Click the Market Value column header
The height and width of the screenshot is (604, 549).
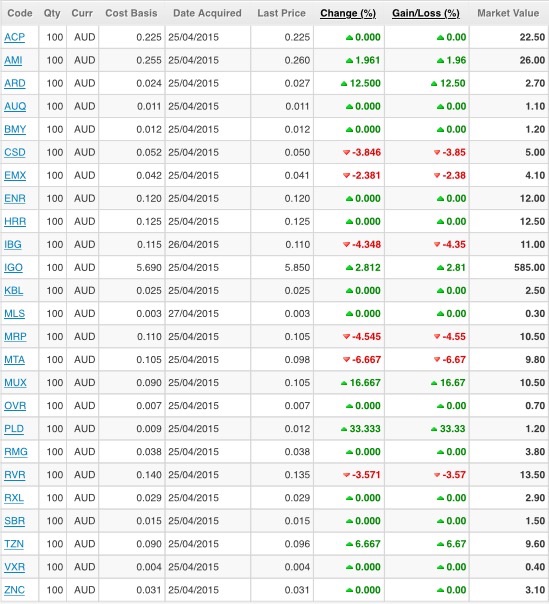508,13
